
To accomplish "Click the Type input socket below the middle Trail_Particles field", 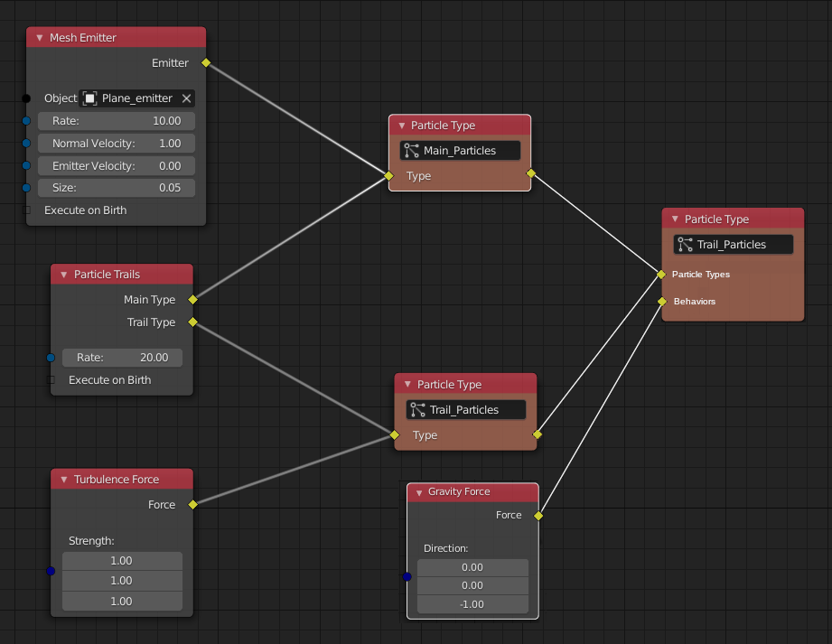I will click(x=395, y=435).
